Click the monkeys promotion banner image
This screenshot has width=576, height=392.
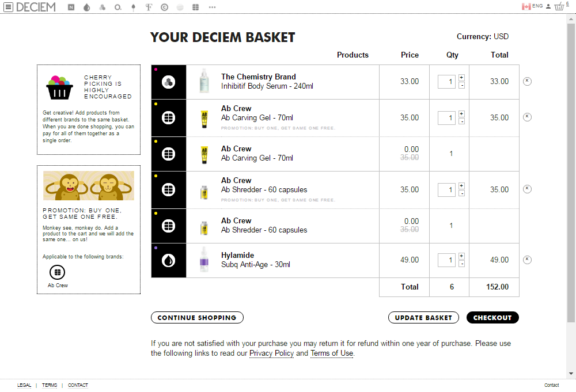coord(89,186)
